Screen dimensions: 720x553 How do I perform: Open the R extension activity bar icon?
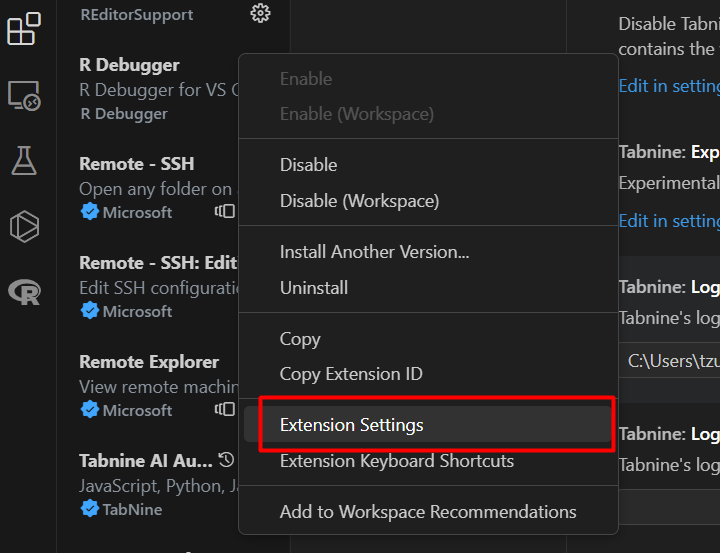tap(24, 292)
